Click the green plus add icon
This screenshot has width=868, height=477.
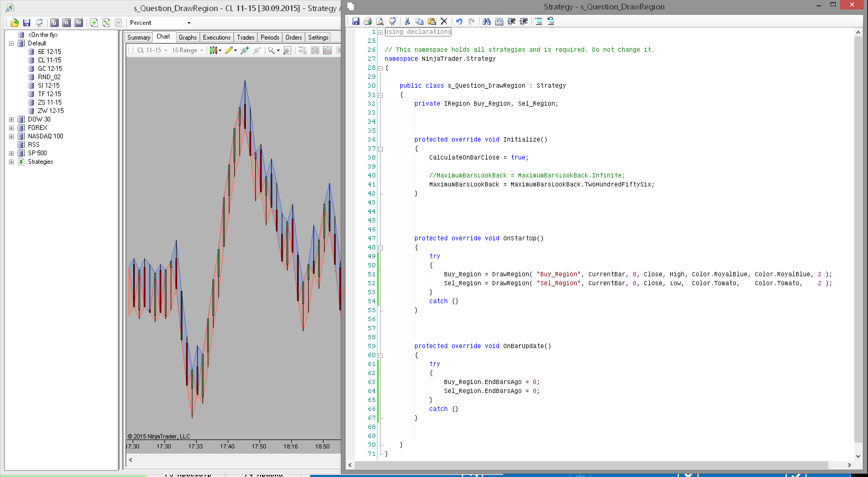(x=94, y=23)
